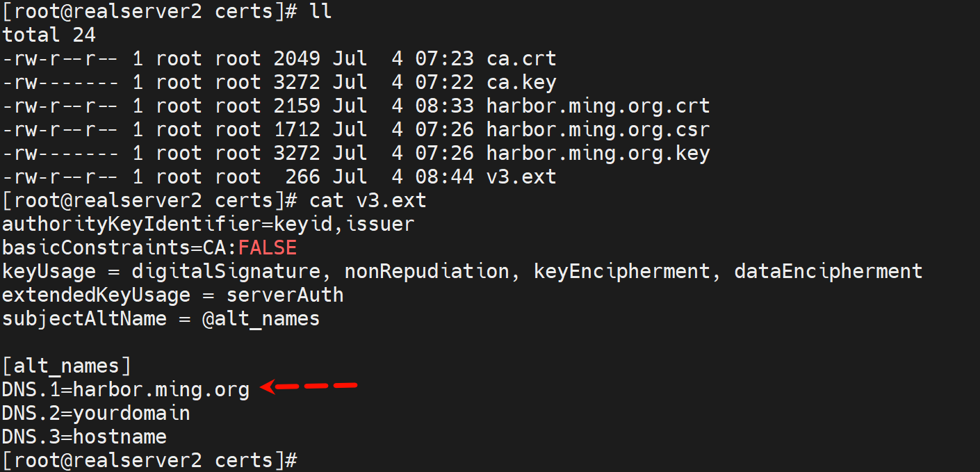
Task: Click the ca.crt filename in listing
Action: coord(521,58)
